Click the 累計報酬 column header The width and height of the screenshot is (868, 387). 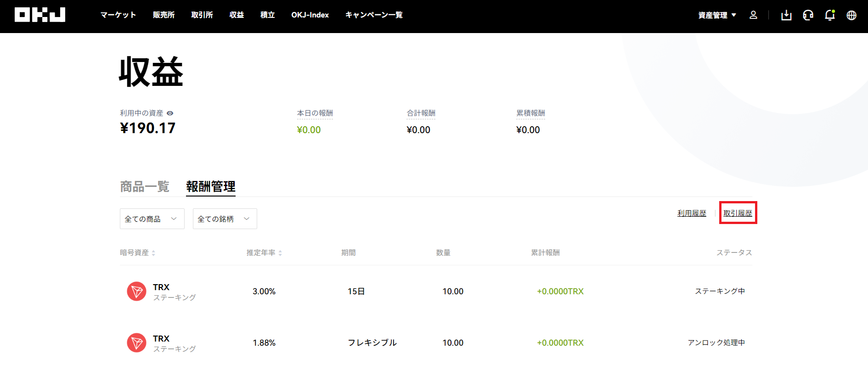pos(546,253)
